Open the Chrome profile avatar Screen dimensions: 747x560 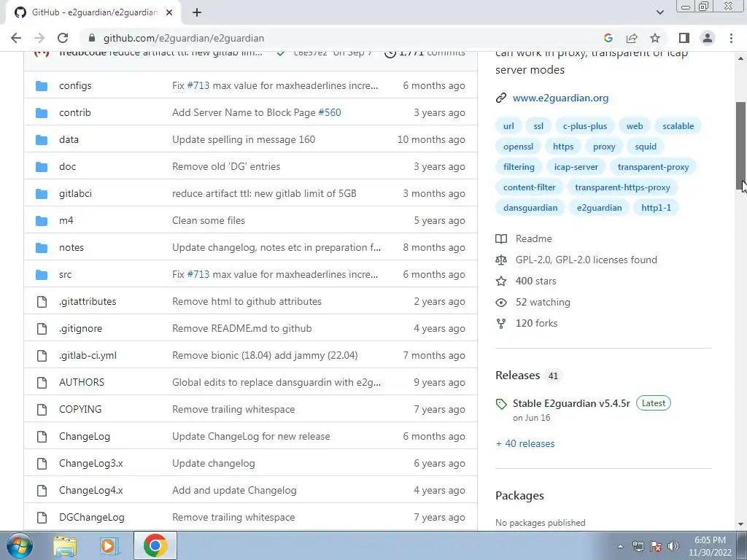pyautogui.click(x=708, y=38)
